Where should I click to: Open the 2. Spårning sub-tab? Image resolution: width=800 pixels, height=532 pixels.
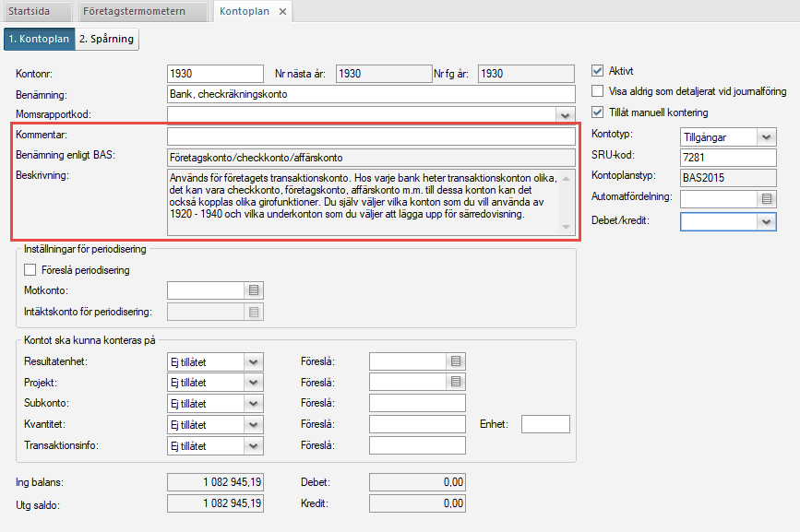click(107, 39)
